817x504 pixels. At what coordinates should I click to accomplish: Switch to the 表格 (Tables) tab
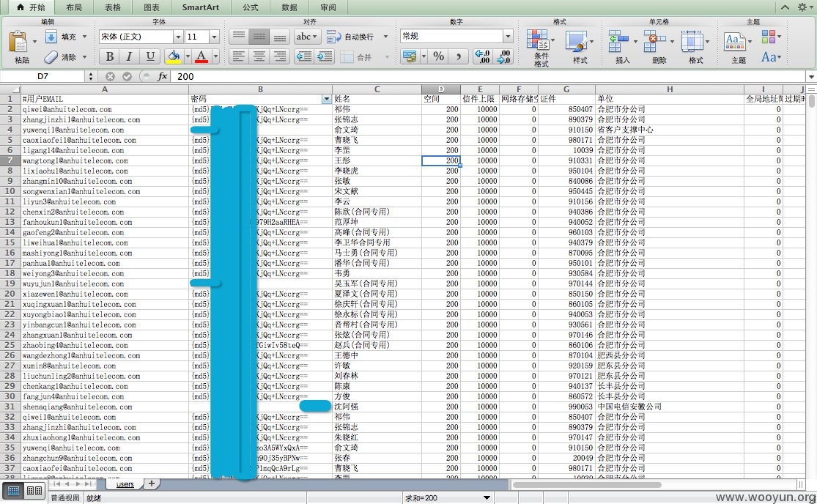(x=113, y=7)
